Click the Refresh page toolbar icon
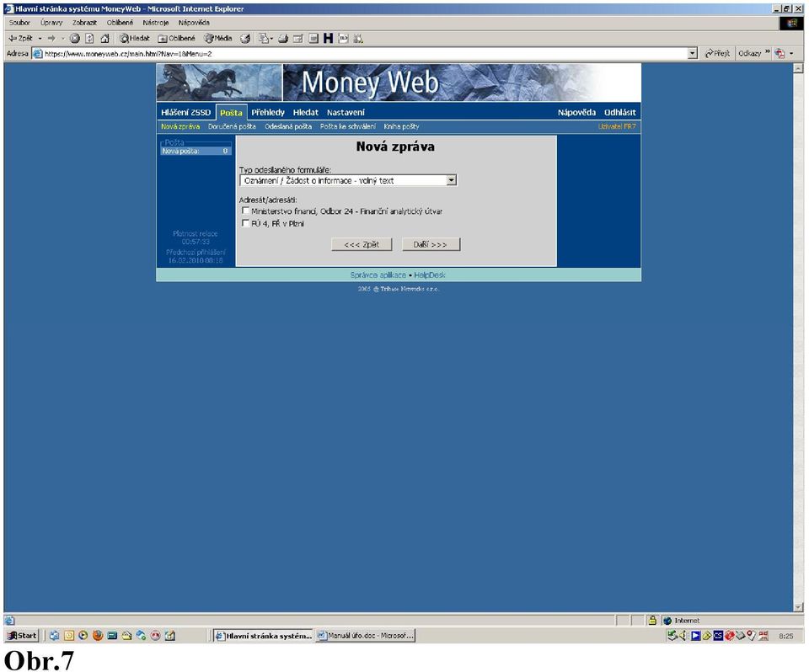 89,38
